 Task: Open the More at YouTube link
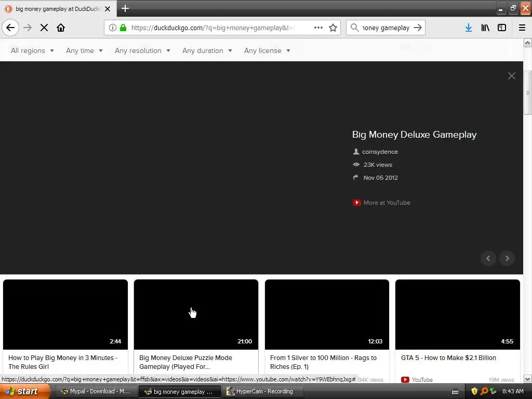(387, 203)
